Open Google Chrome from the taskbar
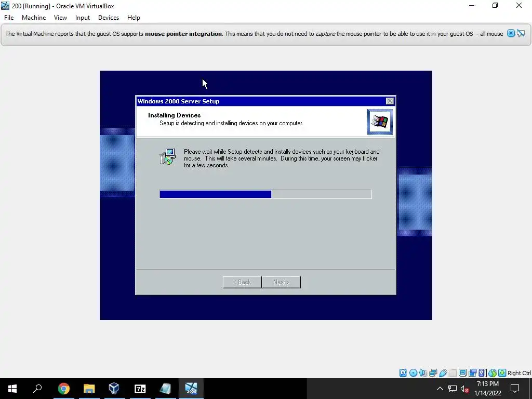Viewport: 532px width, 399px height. point(63,389)
